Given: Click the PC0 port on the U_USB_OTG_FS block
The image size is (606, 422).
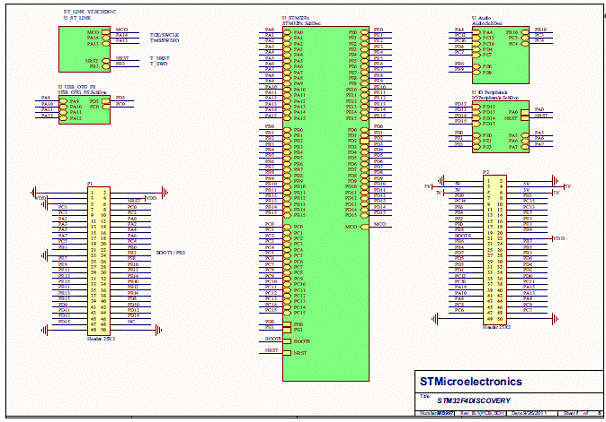Looking at the screenshot, I should point(106,107).
